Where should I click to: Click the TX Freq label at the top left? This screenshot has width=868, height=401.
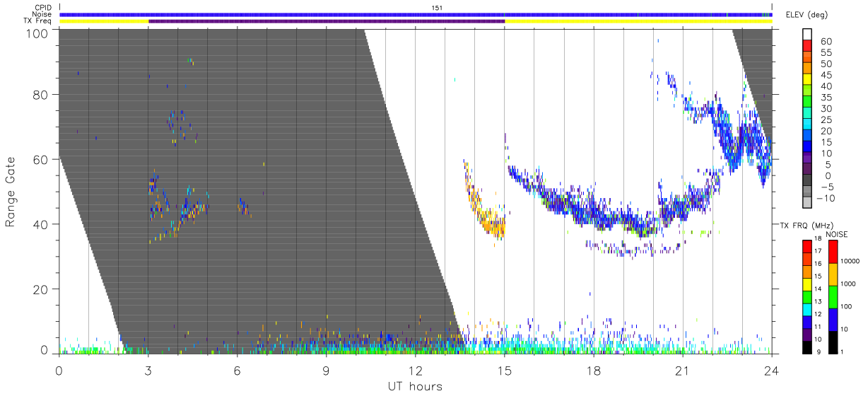click(x=39, y=22)
